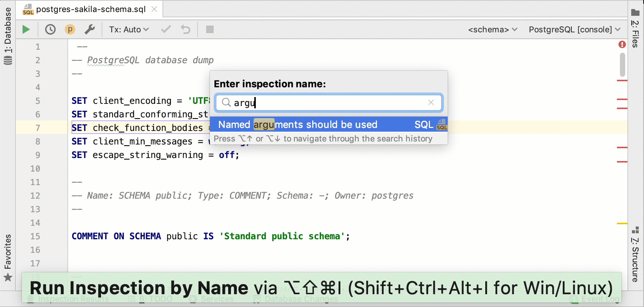Open the <schema> selector dropdown
This screenshot has width=644, height=307.
(x=493, y=29)
